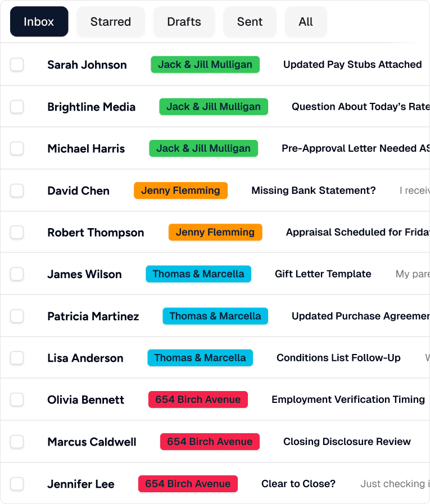Show the All mail tab
This screenshot has height=504, width=430.
coord(306,21)
